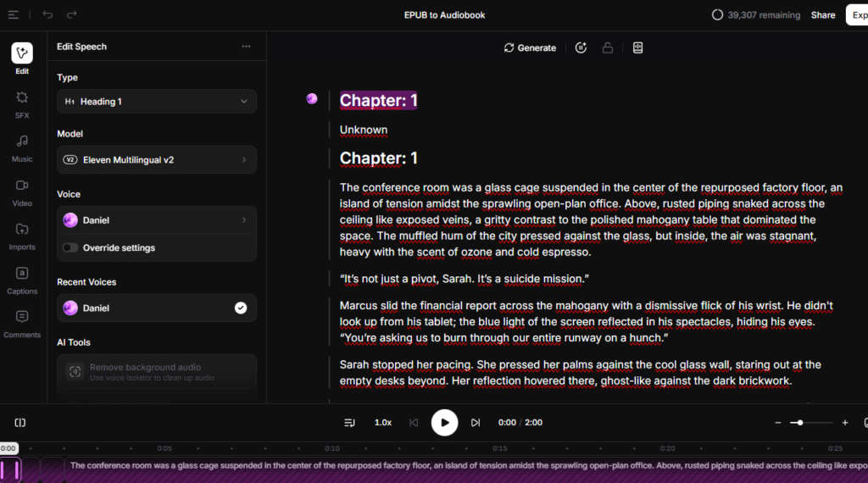Open the Comments panel
Image resolution: width=868 pixels, height=483 pixels.
coord(22,323)
